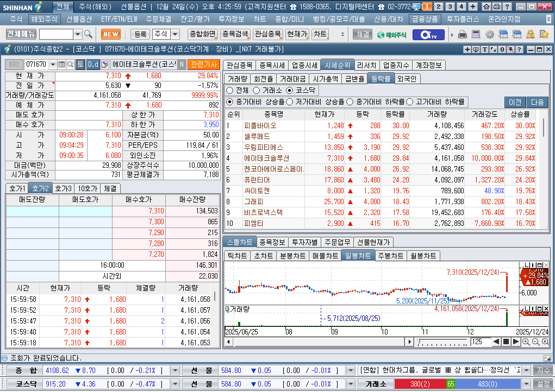This screenshot has width=555, height=392.
Task: Open the 코스닥 index ticker dropdown
Action: coord(175,384)
